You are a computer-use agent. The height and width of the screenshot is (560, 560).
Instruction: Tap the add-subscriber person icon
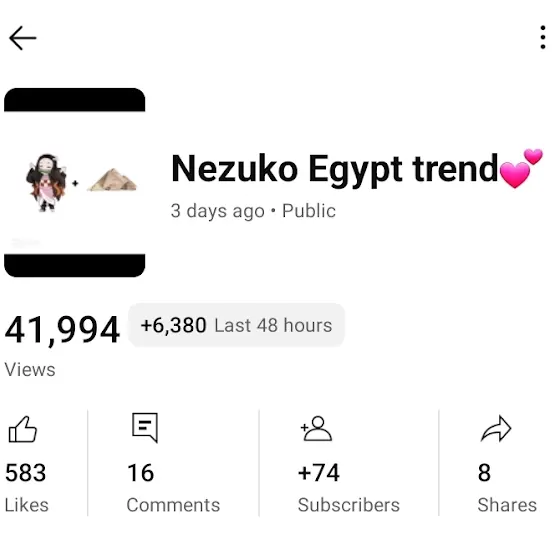(316, 429)
